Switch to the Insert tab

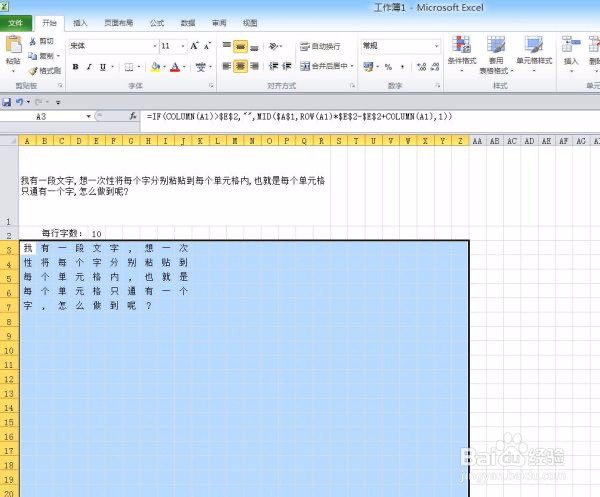click(x=80, y=23)
